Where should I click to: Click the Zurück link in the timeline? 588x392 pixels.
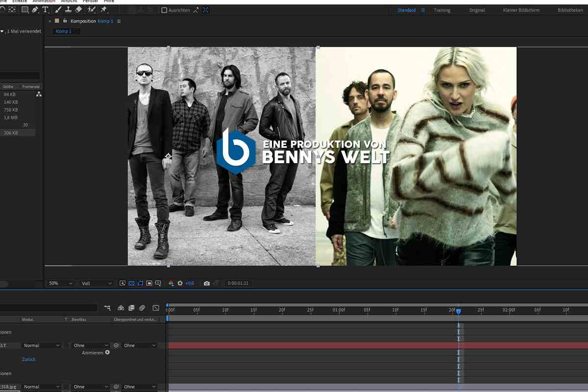[x=29, y=359]
